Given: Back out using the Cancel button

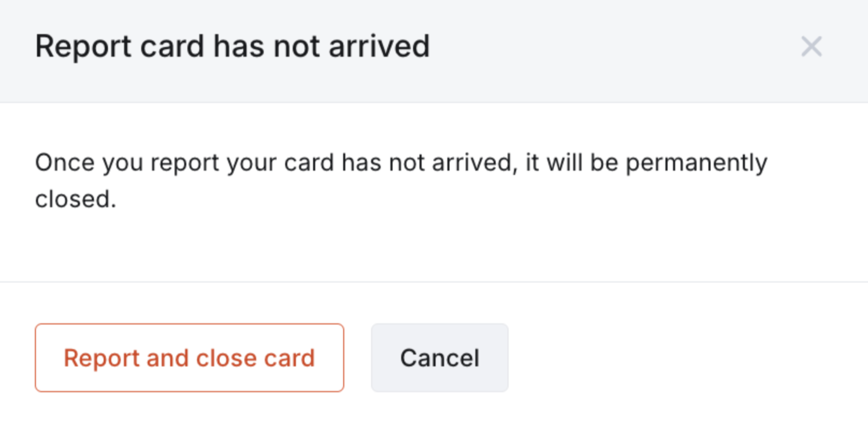Looking at the screenshot, I should pyautogui.click(x=439, y=358).
